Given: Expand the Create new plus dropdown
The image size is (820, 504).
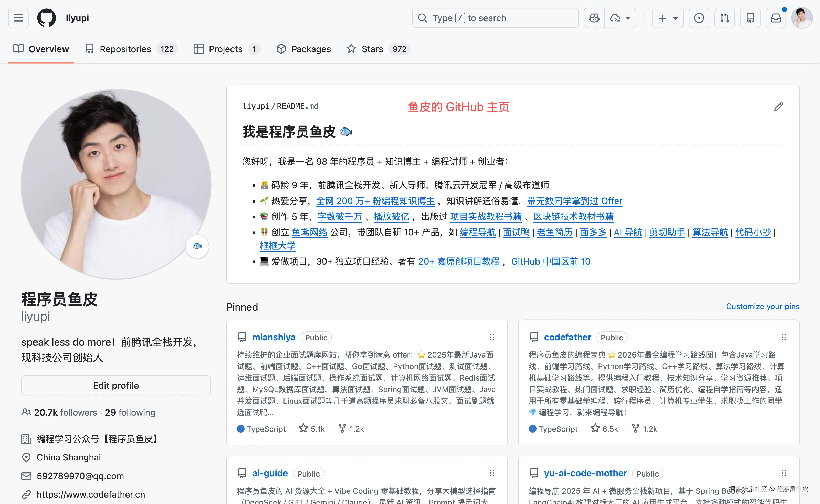Looking at the screenshot, I should click(x=668, y=18).
